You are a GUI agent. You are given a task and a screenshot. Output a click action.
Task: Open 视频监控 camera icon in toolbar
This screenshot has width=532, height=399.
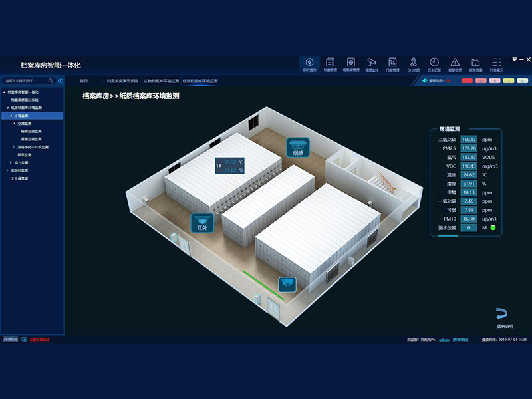point(372,64)
